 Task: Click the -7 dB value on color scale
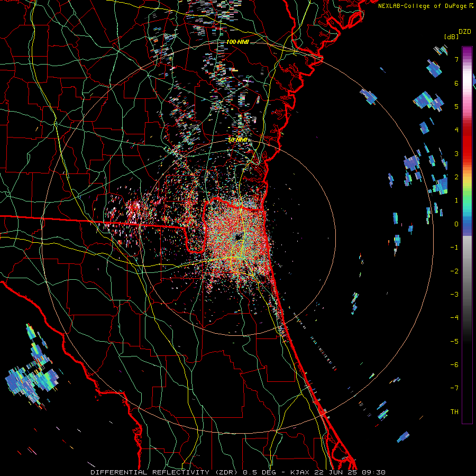pyautogui.click(x=454, y=388)
